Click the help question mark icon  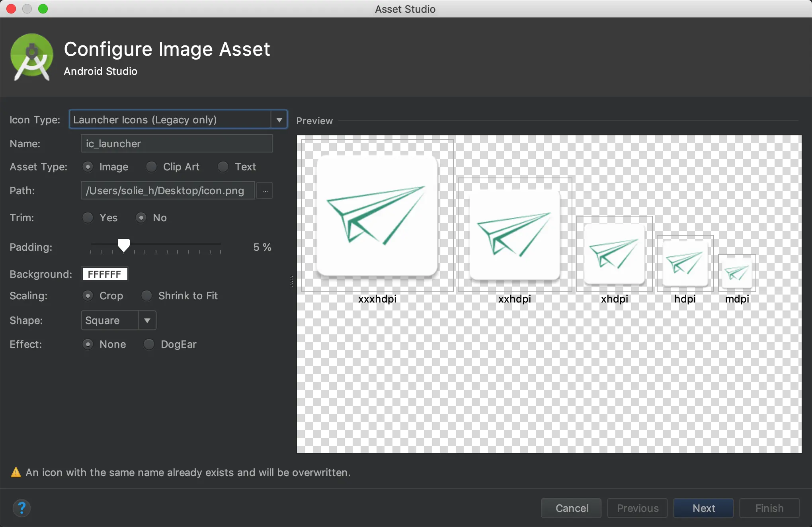(21, 508)
